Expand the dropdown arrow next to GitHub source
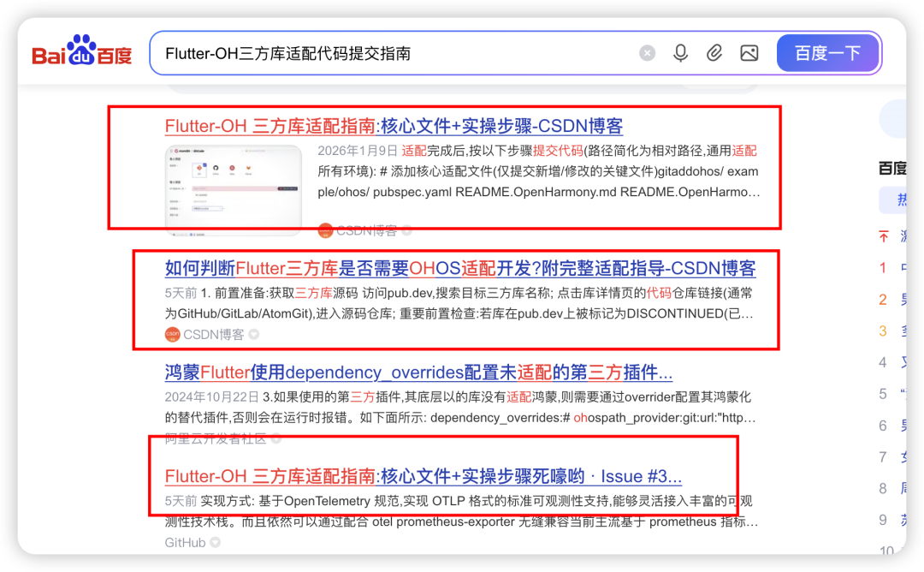The width and height of the screenshot is (924, 572). coord(216,543)
